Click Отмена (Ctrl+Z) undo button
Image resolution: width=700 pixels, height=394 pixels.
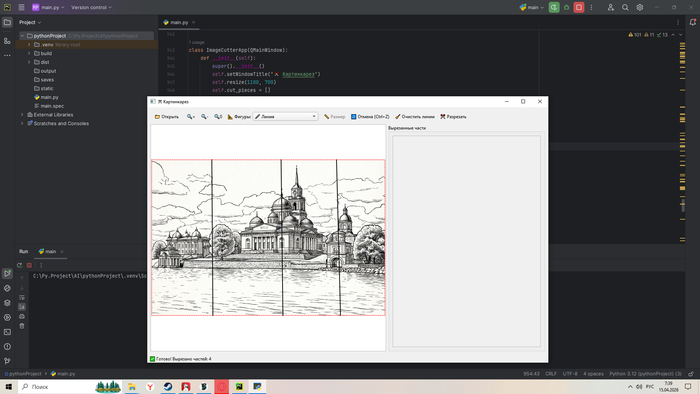click(x=370, y=116)
